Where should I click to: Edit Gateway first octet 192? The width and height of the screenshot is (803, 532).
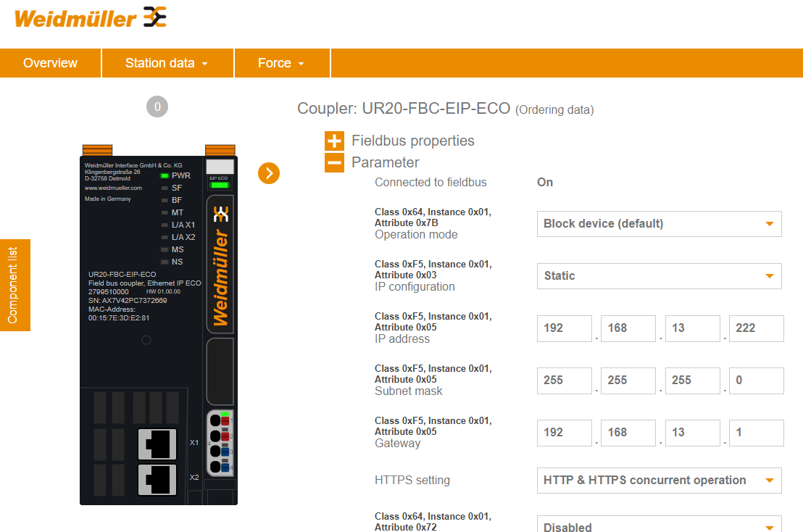tap(565, 433)
